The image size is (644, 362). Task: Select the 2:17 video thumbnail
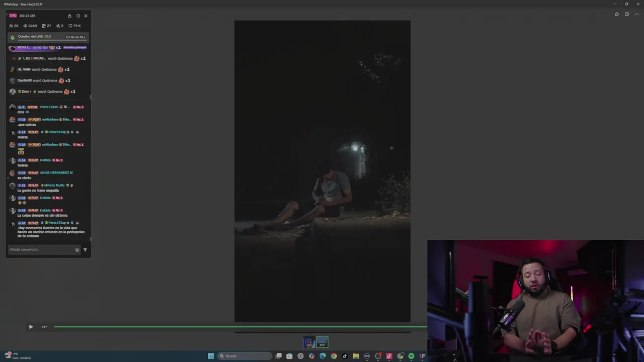point(322,342)
